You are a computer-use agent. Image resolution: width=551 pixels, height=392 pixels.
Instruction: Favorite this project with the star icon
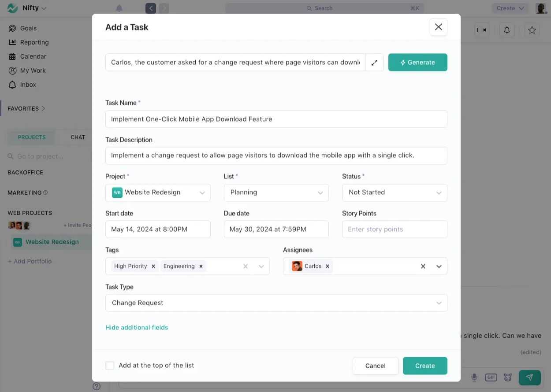[532, 30]
